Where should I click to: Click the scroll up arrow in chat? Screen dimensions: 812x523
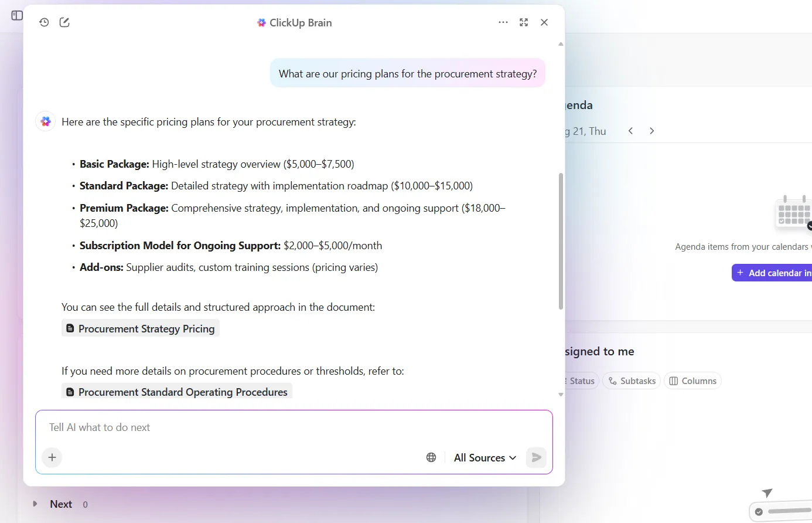point(561,44)
